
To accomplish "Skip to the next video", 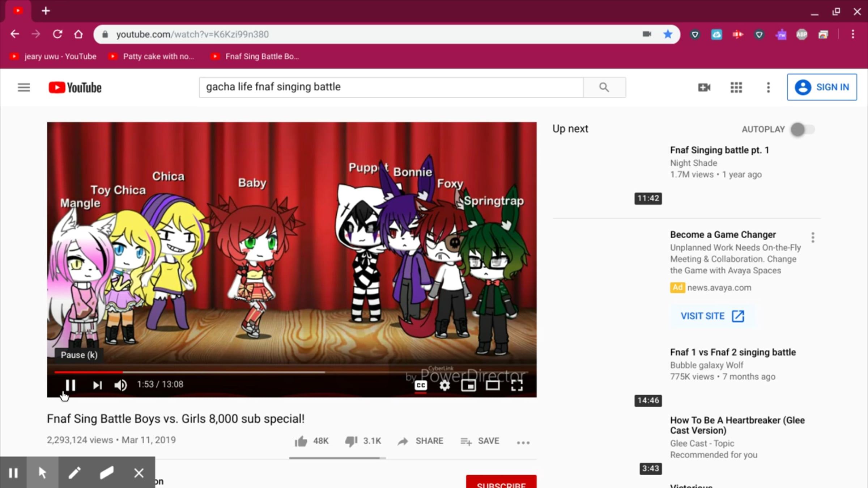I will (97, 385).
